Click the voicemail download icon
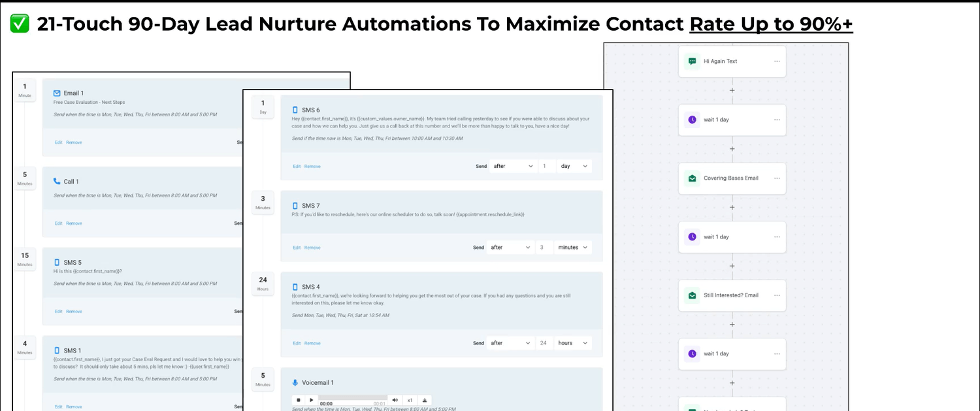This screenshot has height=411, width=980. pyautogui.click(x=425, y=400)
